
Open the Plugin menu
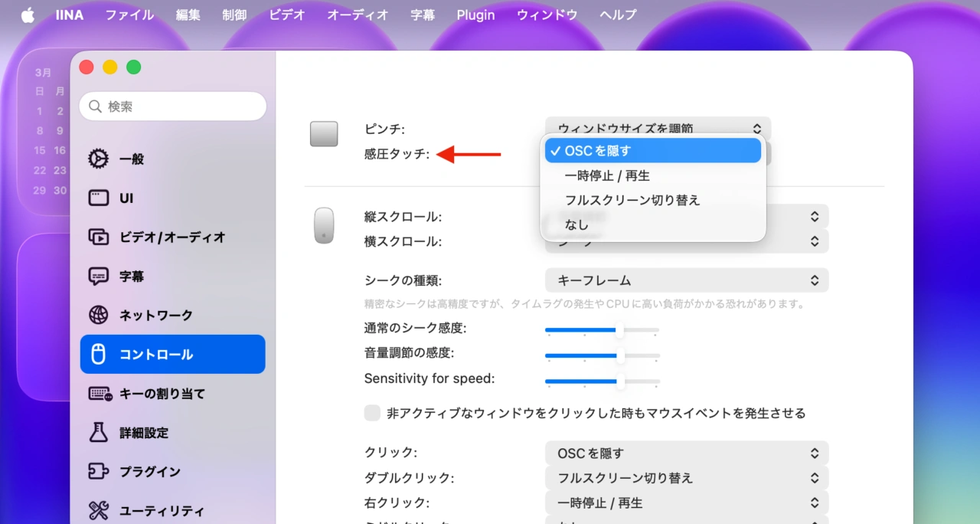[x=475, y=15]
